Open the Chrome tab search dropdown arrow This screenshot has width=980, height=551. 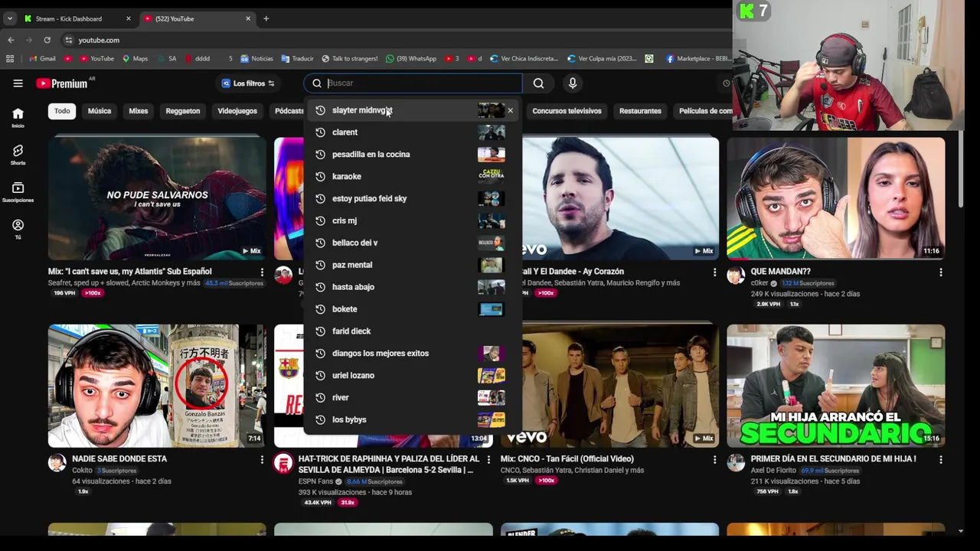(x=9, y=18)
